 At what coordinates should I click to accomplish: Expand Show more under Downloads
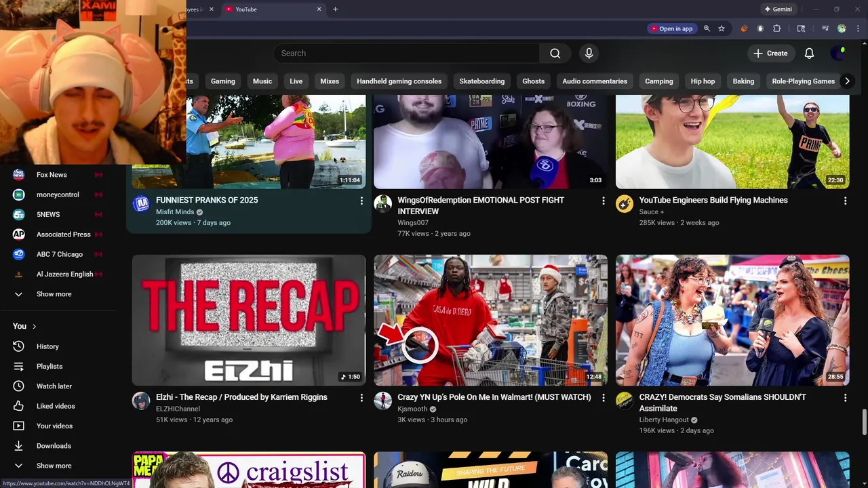tap(58, 466)
